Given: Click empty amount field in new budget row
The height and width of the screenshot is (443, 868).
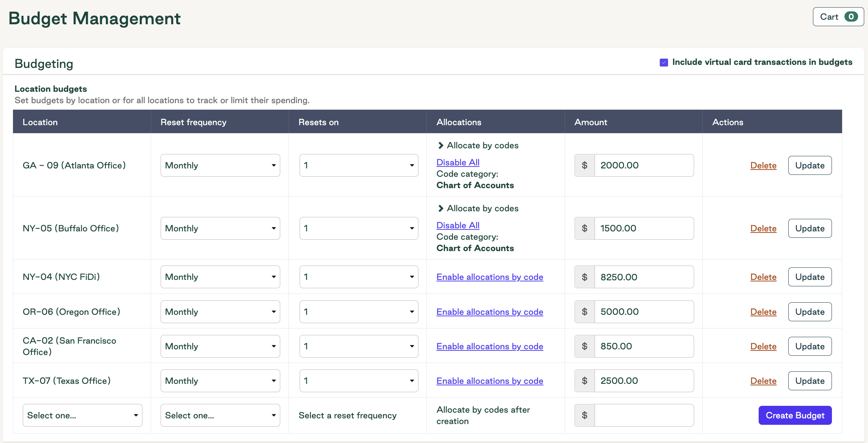Looking at the screenshot, I should [x=644, y=415].
